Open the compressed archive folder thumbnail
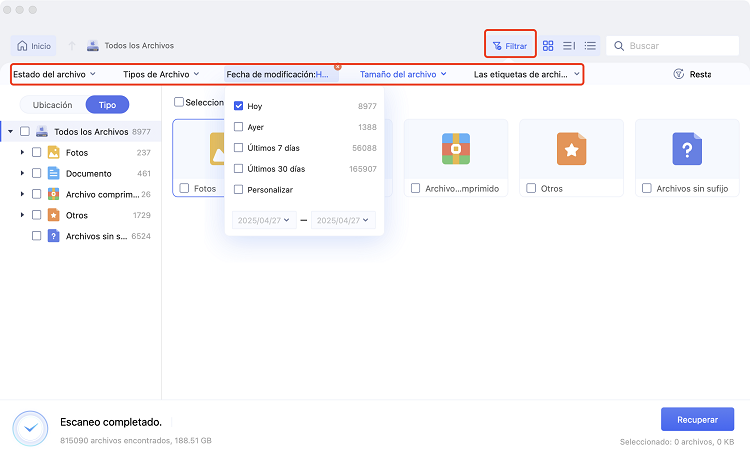Image resolution: width=750 pixels, height=457 pixels. (455, 149)
